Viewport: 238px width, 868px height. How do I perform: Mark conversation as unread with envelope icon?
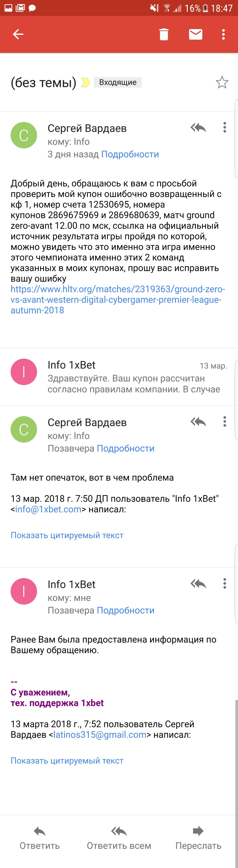point(195,34)
